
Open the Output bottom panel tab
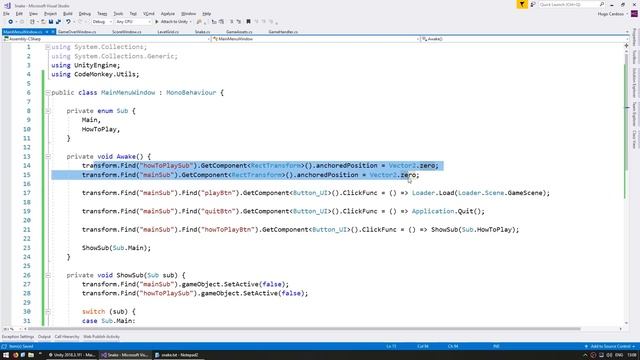44,337
